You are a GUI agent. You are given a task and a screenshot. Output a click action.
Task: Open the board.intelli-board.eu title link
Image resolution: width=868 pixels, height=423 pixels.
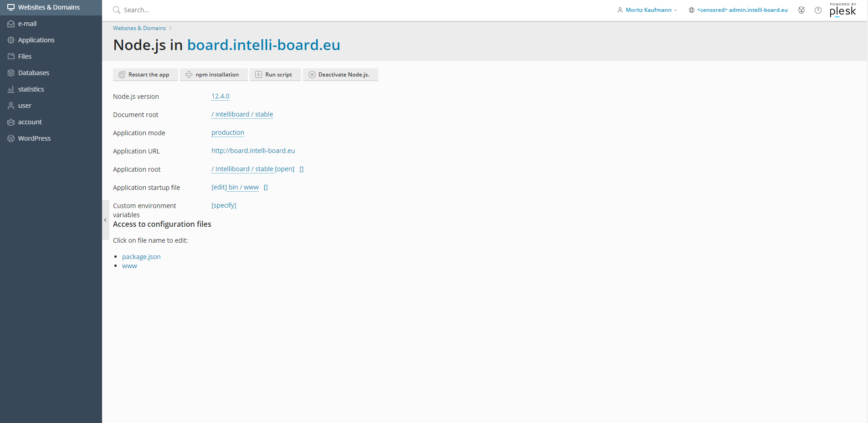click(x=264, y=45)
